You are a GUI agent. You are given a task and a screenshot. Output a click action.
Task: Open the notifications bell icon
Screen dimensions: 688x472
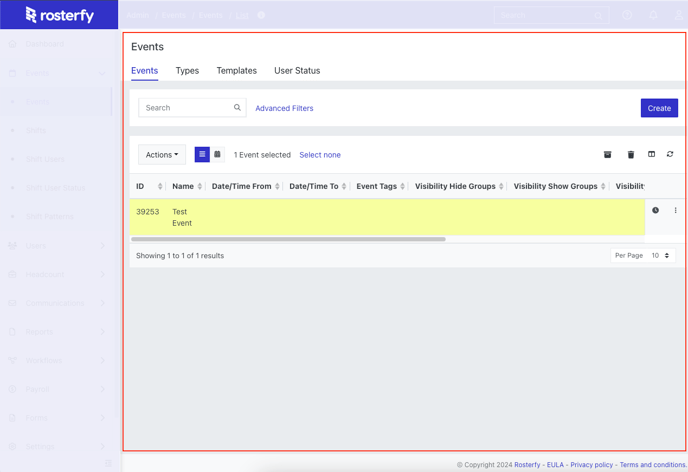(x=653, y=15)
